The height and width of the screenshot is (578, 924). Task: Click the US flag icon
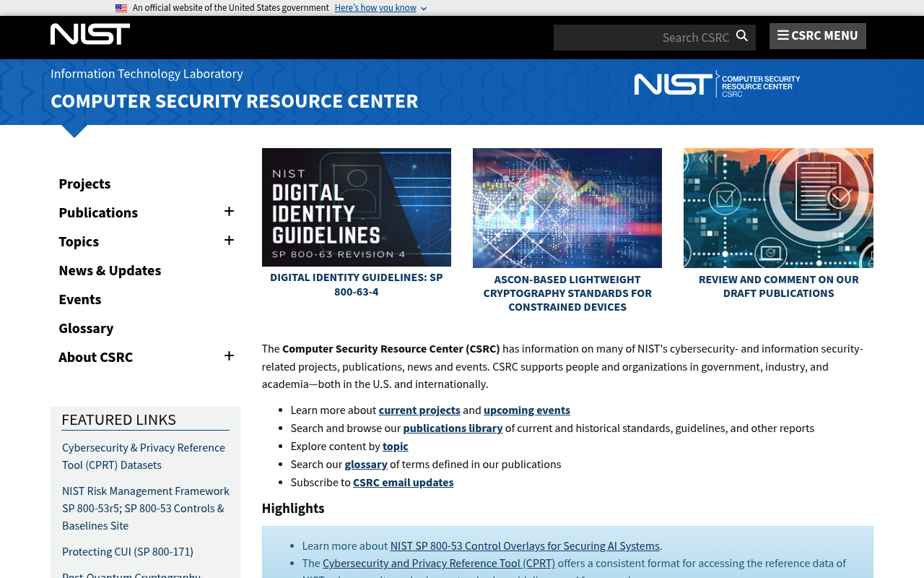(x=121, y=8)
